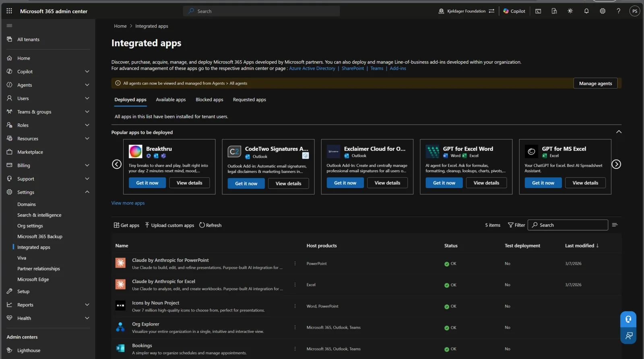Collapse Popular apps to be deployed section
The width and height of the screenshot is (644, 359).
[x=619, y=132]
